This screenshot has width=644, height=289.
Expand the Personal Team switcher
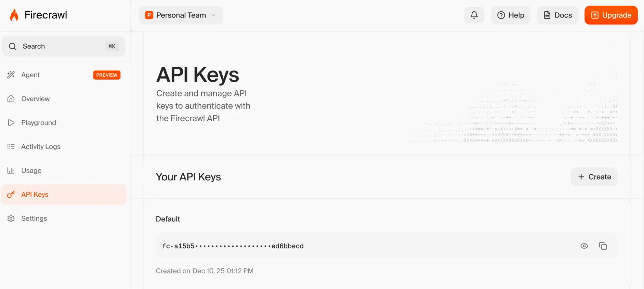[x=180, y=15]
